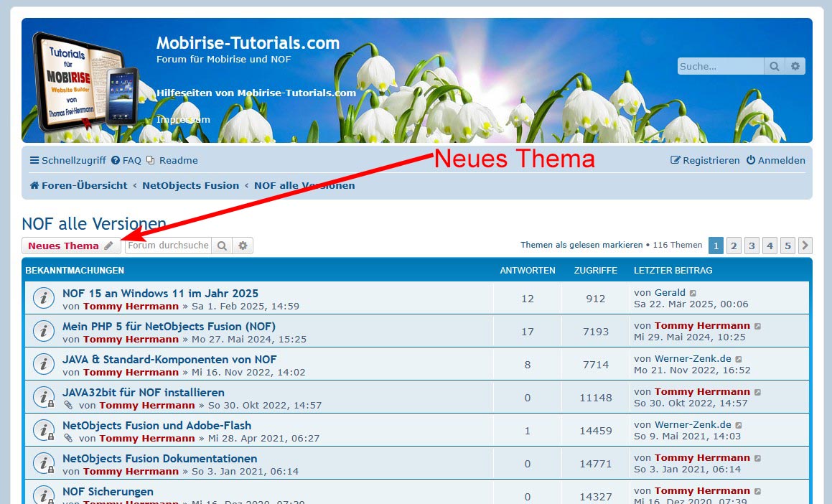Viewport: 832px width, 504px height.
Task: View latest post icon for JAVA32bit topic
Action: pos(757,392)
